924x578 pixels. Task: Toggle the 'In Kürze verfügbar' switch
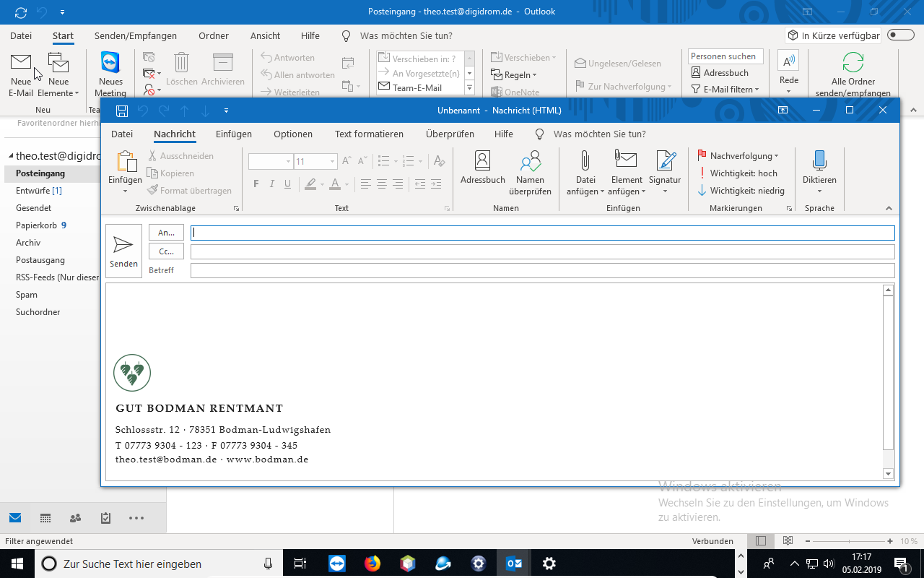[x=900, y=35]
